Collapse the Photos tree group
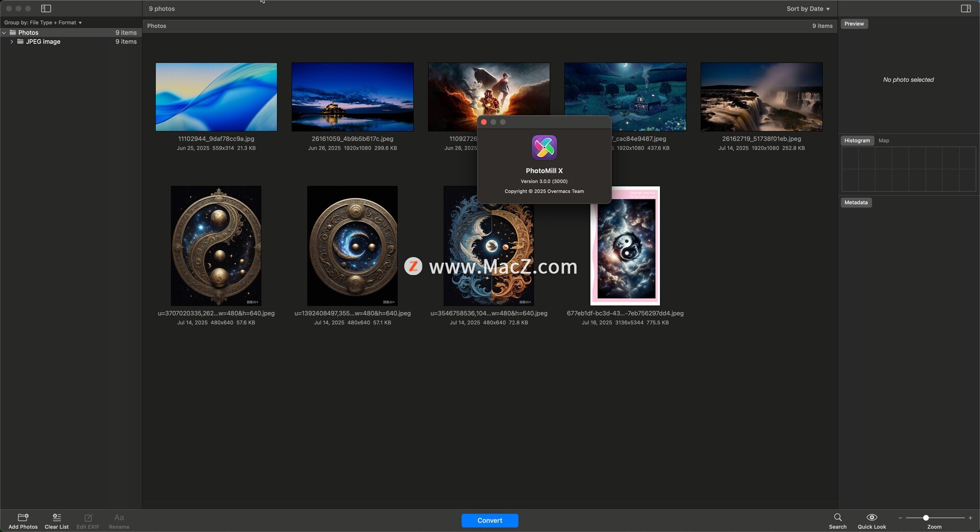 (4, 33)
